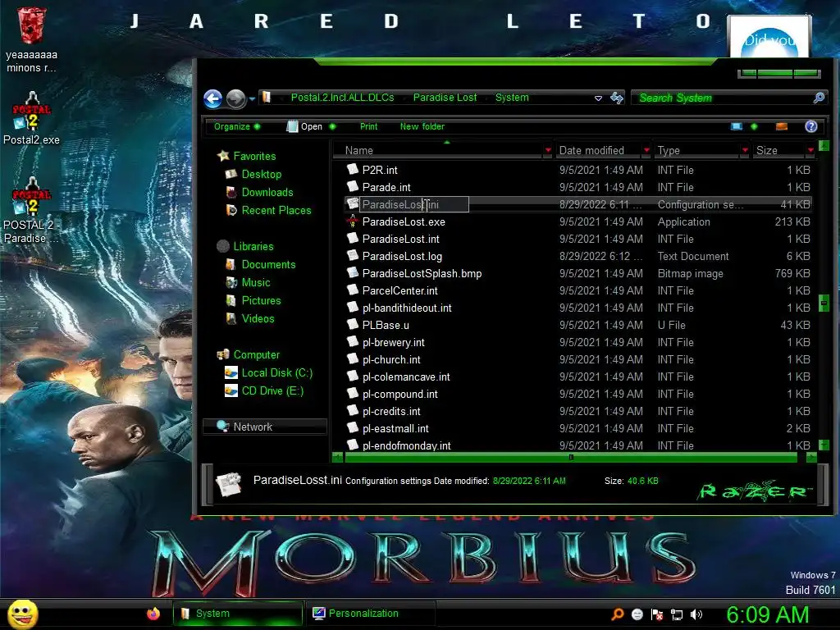Screen dimensions: 840x630
Task: Open Type column filter dropdown arrow
Action: pos(745,151)
